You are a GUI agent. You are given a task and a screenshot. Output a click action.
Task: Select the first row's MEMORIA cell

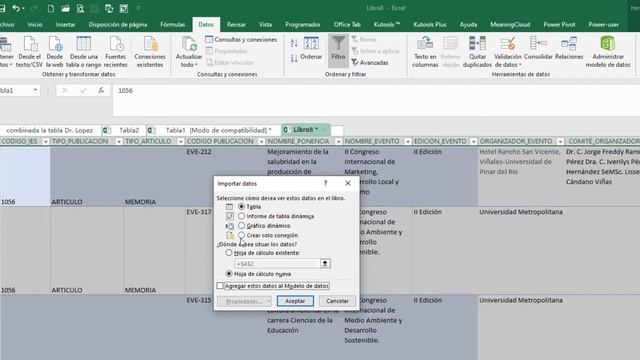154,177
